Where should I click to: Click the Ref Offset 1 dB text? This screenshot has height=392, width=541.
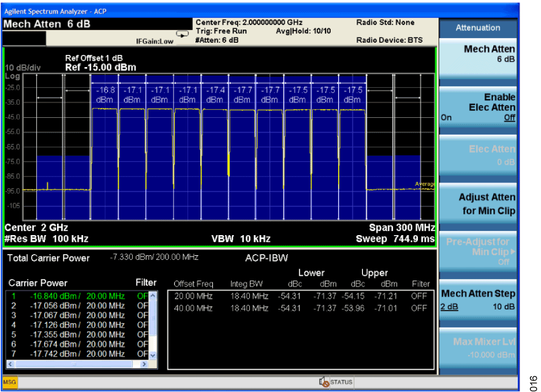pos(94,58)
